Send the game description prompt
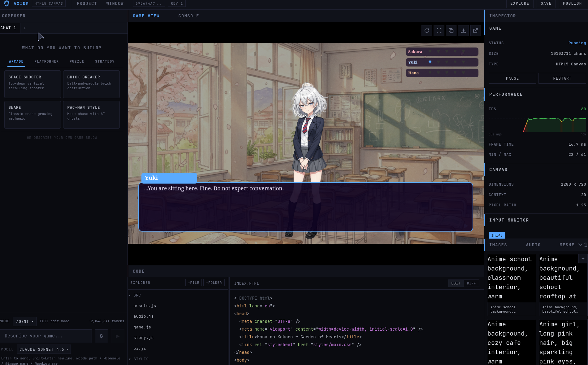Screen dimensions: 588x365 point(118,336)
